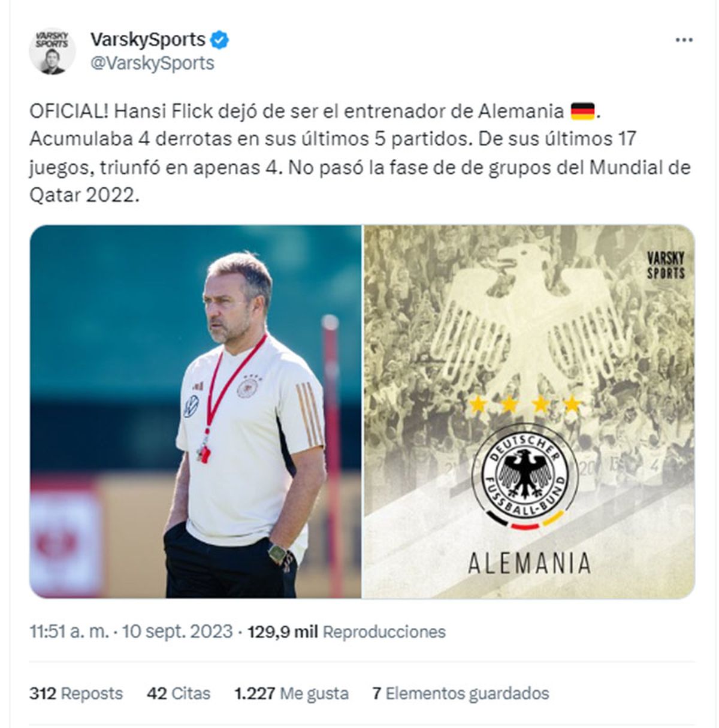View the 7 Elementos guardados count
The image size is (719, 728).
click(460, 693)
